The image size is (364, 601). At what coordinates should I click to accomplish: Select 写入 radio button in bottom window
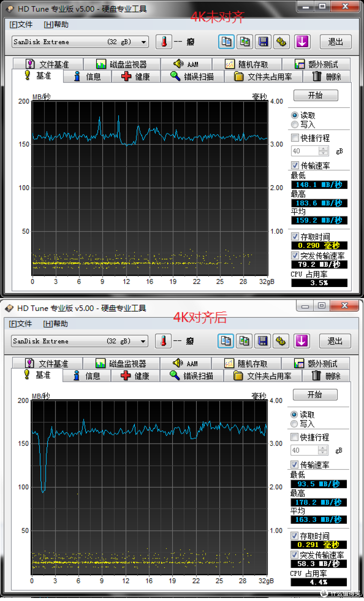pyautogui.click(x=294, y=424)
